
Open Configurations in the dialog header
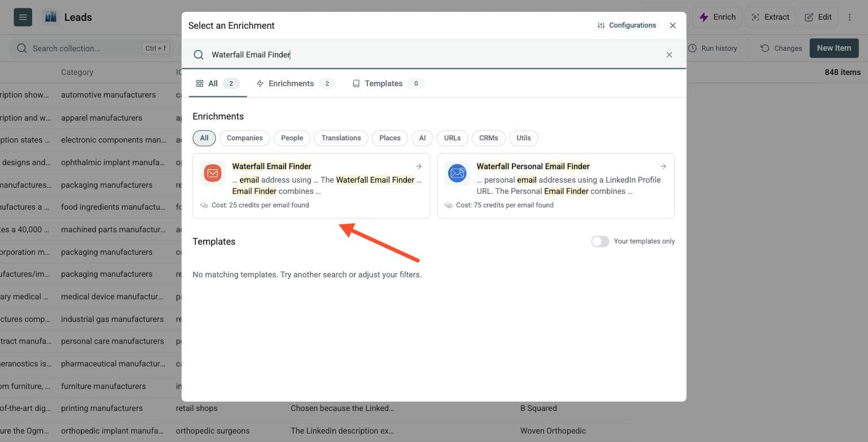click(626, 25)
